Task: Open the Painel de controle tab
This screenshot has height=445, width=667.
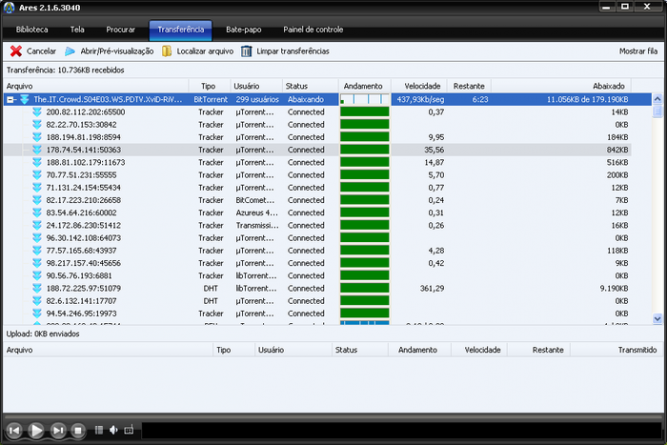Action: [313, 30]
